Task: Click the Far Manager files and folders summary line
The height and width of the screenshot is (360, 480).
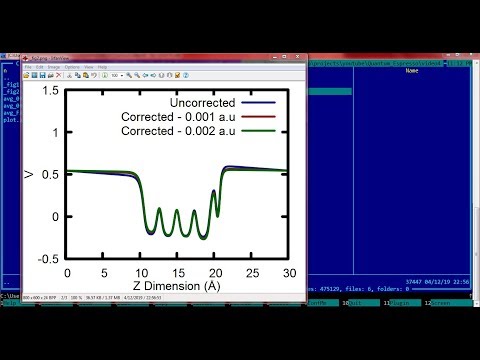Action: [x=359, y=289]
